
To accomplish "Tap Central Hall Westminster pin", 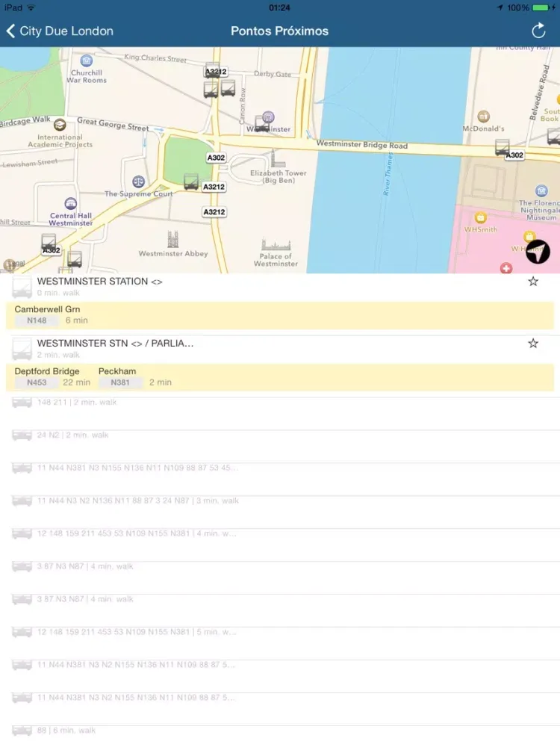I will [x=70, y=204].
